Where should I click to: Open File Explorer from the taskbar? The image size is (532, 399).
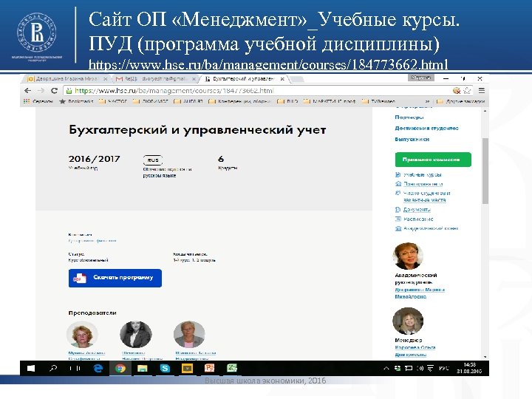143,368
